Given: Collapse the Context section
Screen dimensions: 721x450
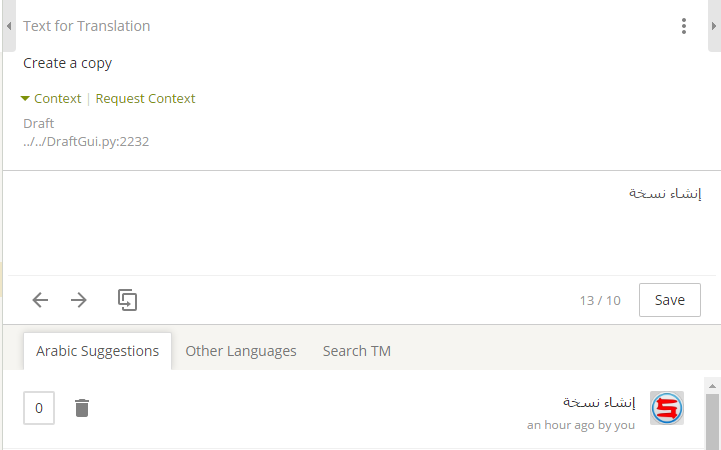Looking at the screenshot, I should click(x=50, y=99).
